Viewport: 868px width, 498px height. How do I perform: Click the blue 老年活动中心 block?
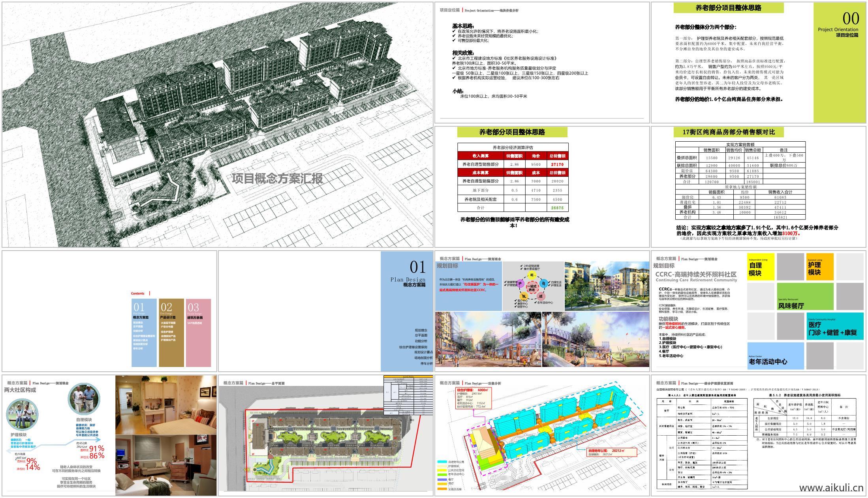click(x=775, y=356)
